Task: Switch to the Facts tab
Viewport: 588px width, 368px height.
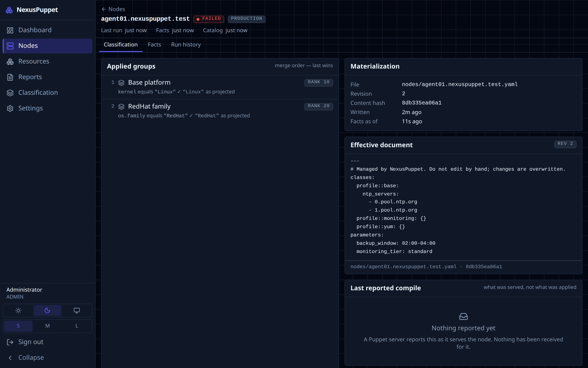Action: pos(154,45)
